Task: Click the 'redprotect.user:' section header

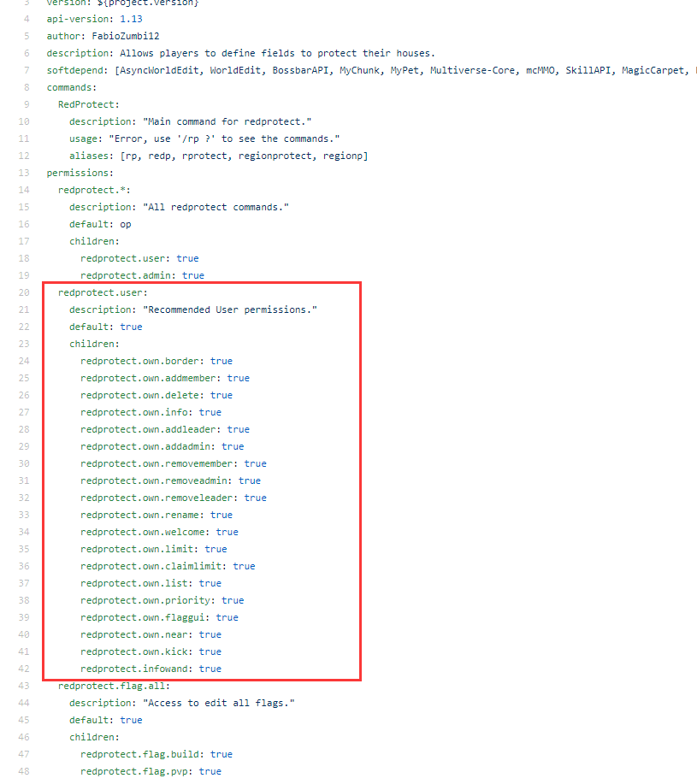Action: [x=103, y=292]
